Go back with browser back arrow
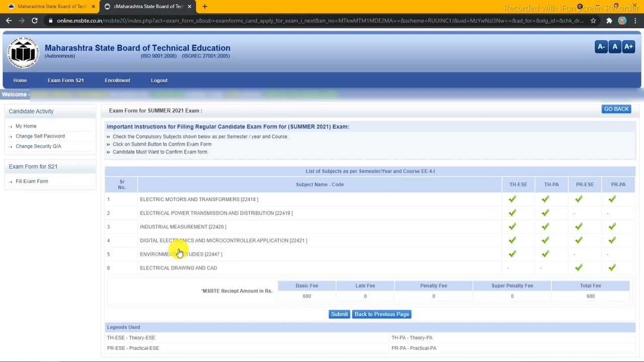 pyautogui.click(x=9, y=21)
